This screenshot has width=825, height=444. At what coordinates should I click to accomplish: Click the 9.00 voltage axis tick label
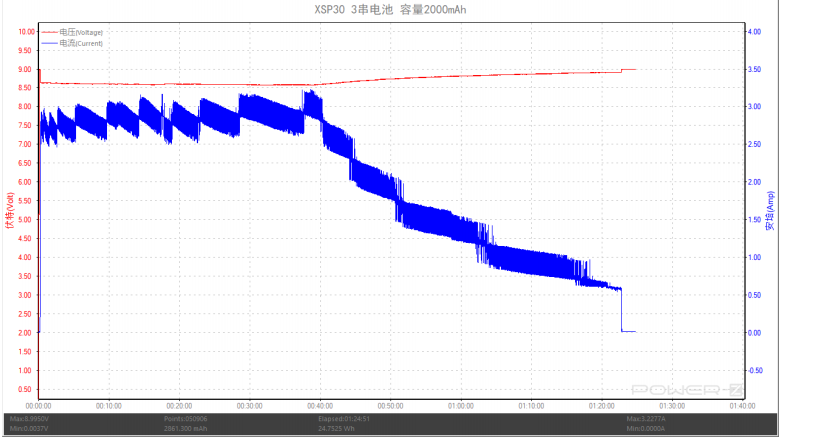coord(25,69)
